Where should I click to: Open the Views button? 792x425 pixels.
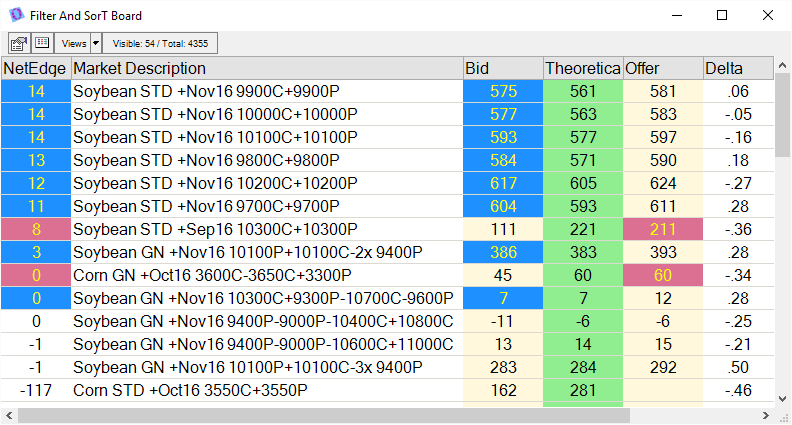(x=74, y=43)
